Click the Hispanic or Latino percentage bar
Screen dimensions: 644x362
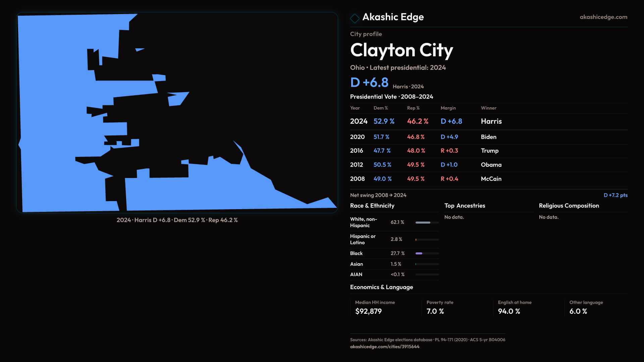click(427, 240)
